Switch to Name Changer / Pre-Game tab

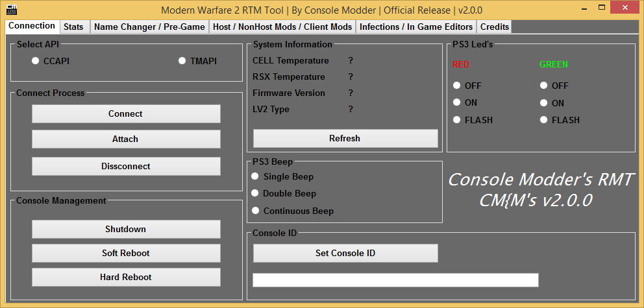(x=149, y=27)
